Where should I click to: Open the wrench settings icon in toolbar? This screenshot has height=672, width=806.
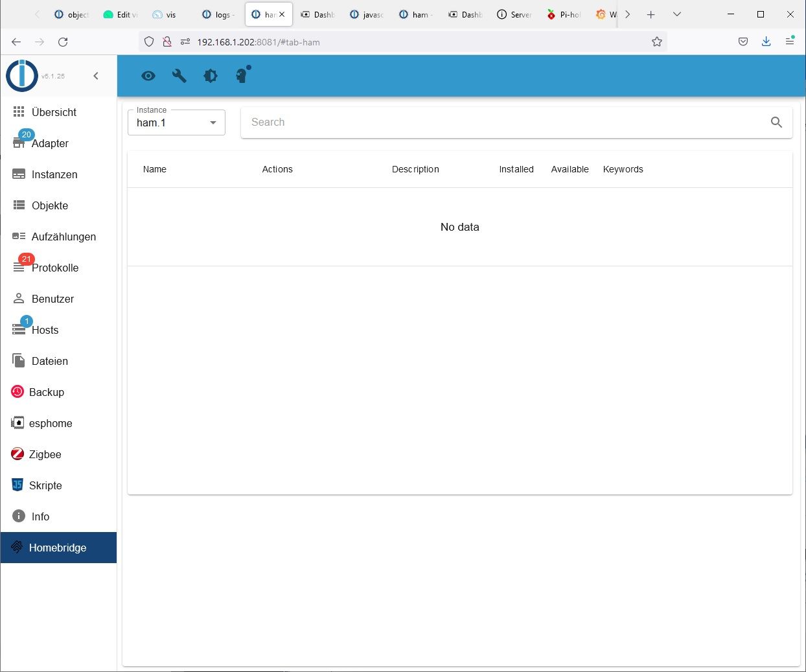(179, 76)
